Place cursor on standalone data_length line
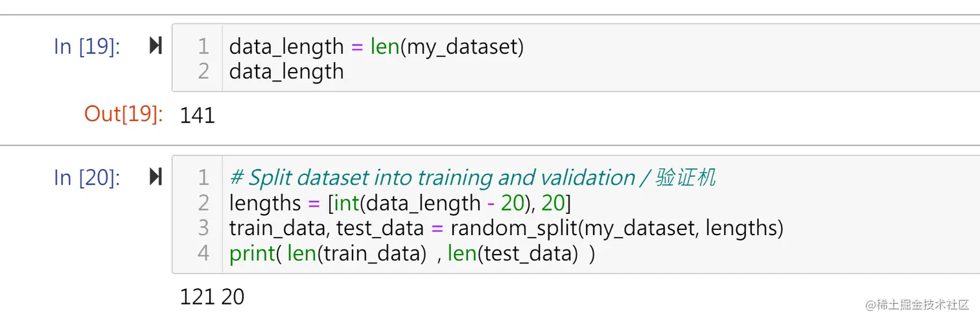980x322 pixels. click(x=286, y=71)
